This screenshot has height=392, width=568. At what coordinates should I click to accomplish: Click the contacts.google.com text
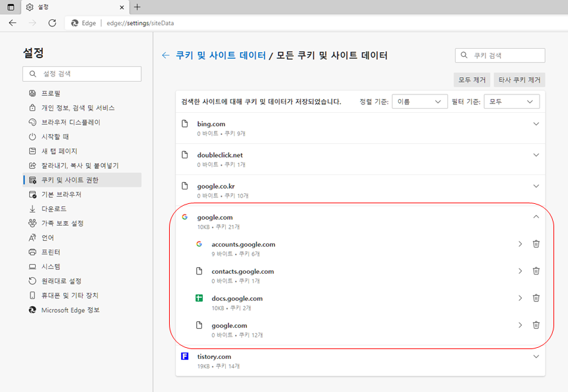(242, 271)
